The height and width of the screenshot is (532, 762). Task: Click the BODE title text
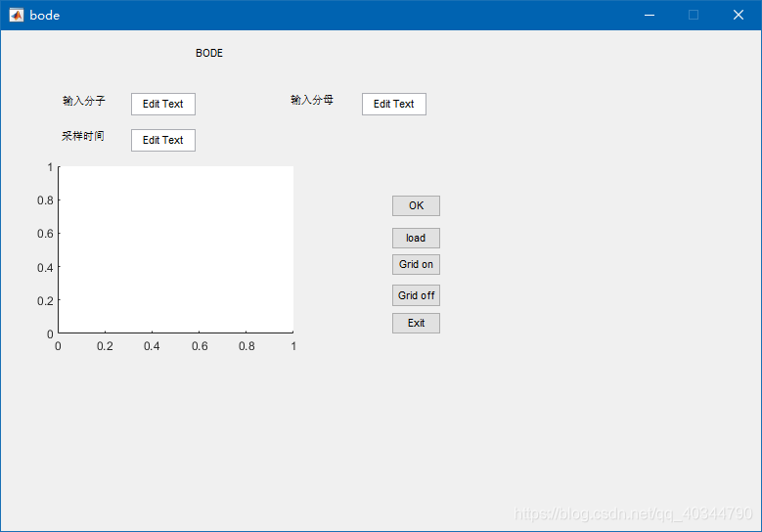pyautogui.click(x=209, y=53)
